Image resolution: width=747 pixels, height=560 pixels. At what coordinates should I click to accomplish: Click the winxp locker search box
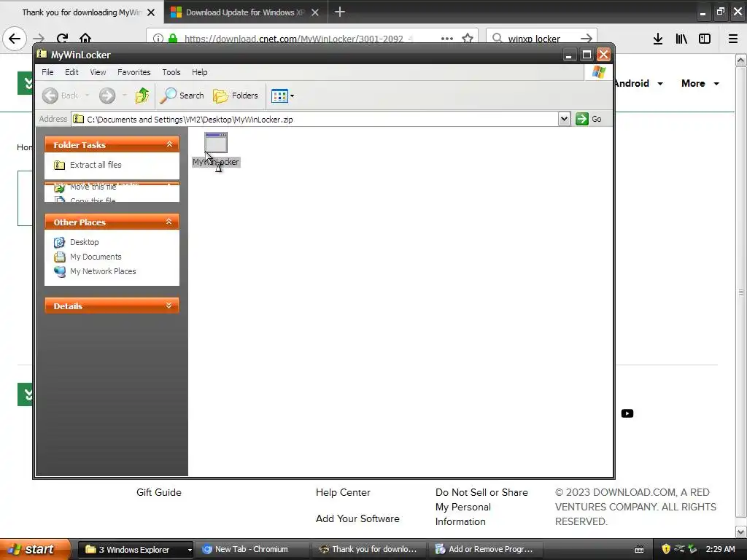pos(534,39)
